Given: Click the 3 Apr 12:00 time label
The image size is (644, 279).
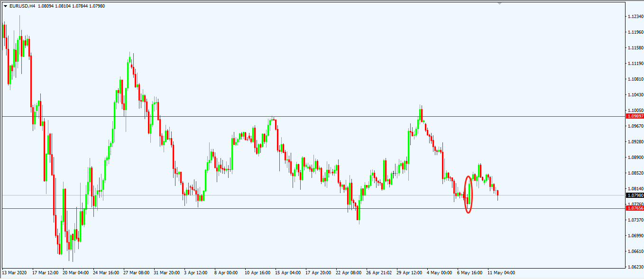Looking at the screenshot, I should click(196, 273).
